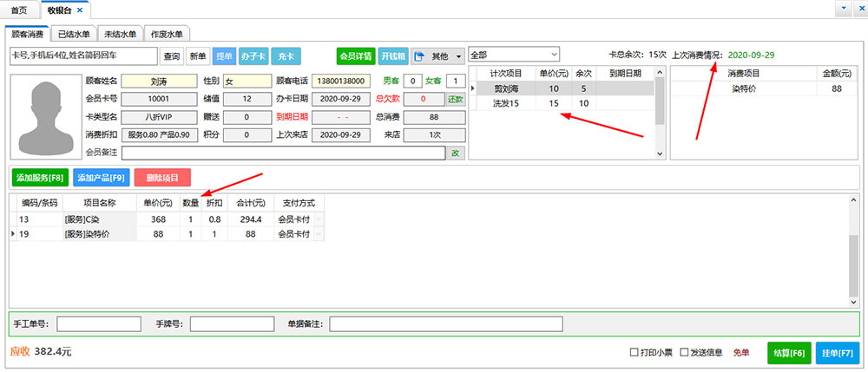
Task: Open the 其他 dropdown arrow
Action: tap(458, 56)
